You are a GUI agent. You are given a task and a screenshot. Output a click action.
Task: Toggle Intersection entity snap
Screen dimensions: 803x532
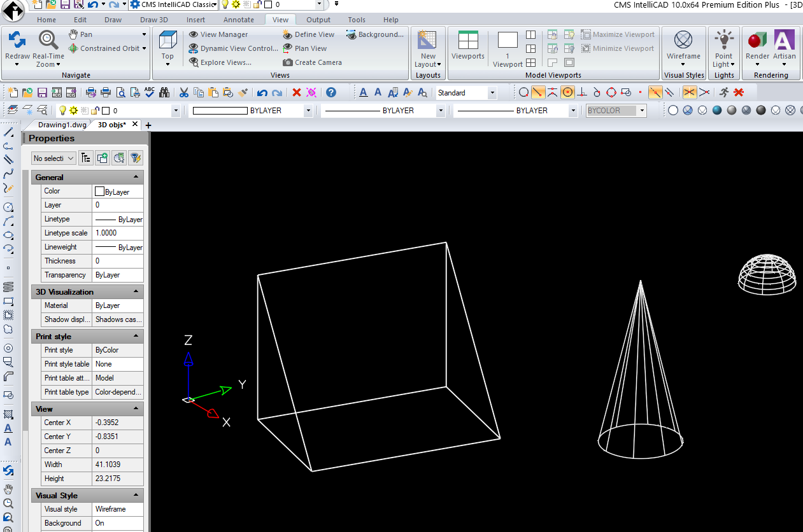point(690,93)
